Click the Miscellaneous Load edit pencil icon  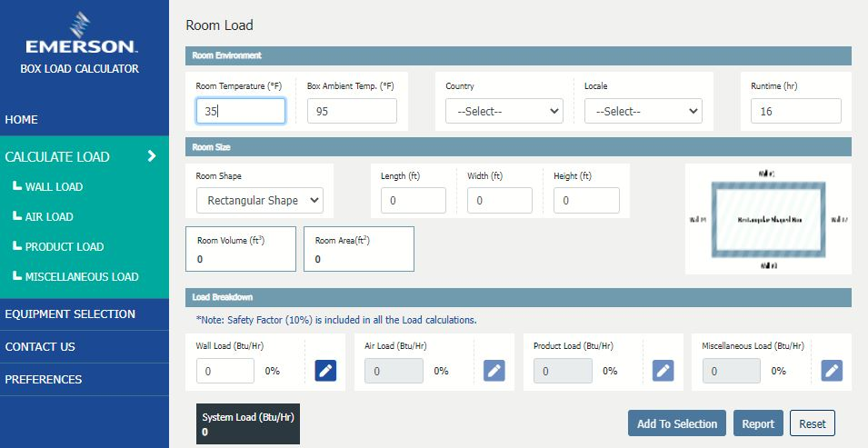click(x=832, y=371)
